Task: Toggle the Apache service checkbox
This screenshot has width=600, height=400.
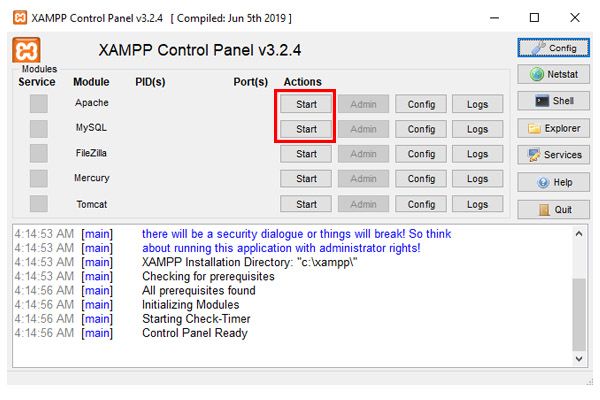Action: pos(39,104)
